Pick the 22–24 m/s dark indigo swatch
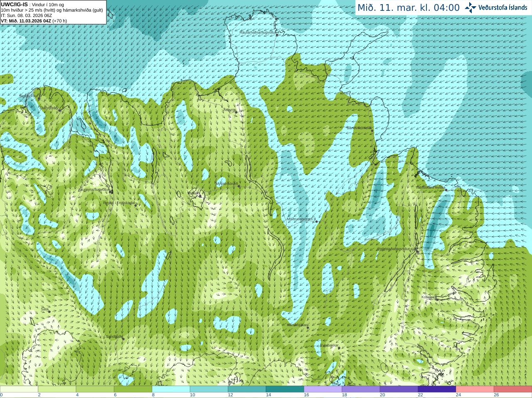Viewport: 532px width, 398px height. tap(437, 389)
